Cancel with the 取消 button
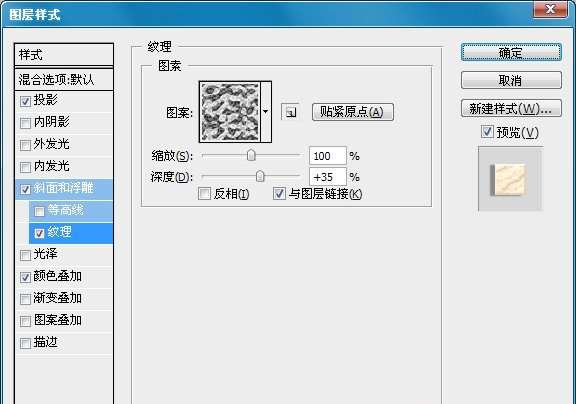 click(511, 80)
